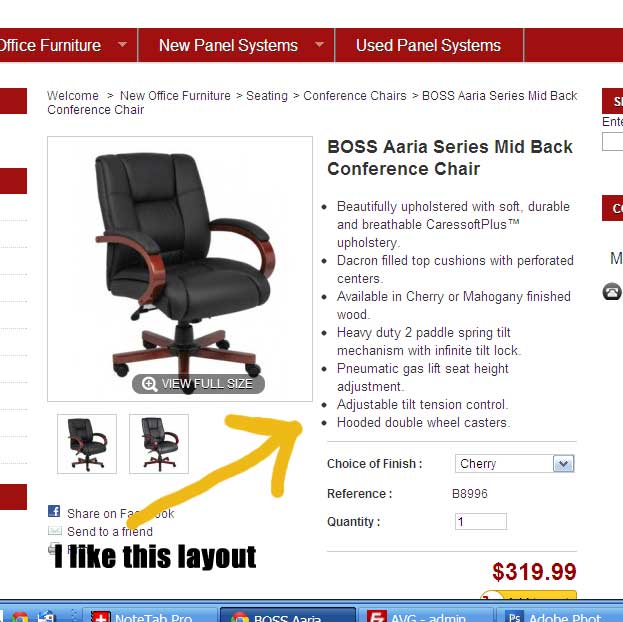Select the second chair thumbnail image
Image resolution: width=623 pixels, height=622 pixels.
(x=159, y=444)
